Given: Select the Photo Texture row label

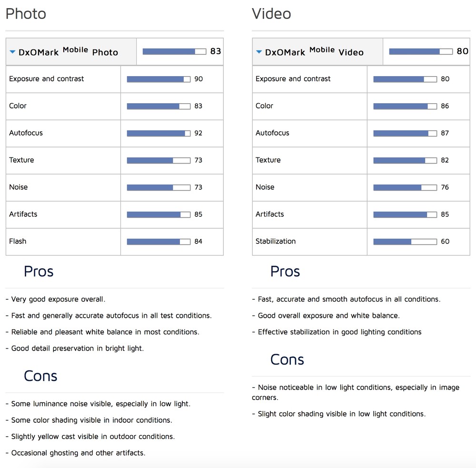Looking at the screenshot, I should (x=21, y=160).
